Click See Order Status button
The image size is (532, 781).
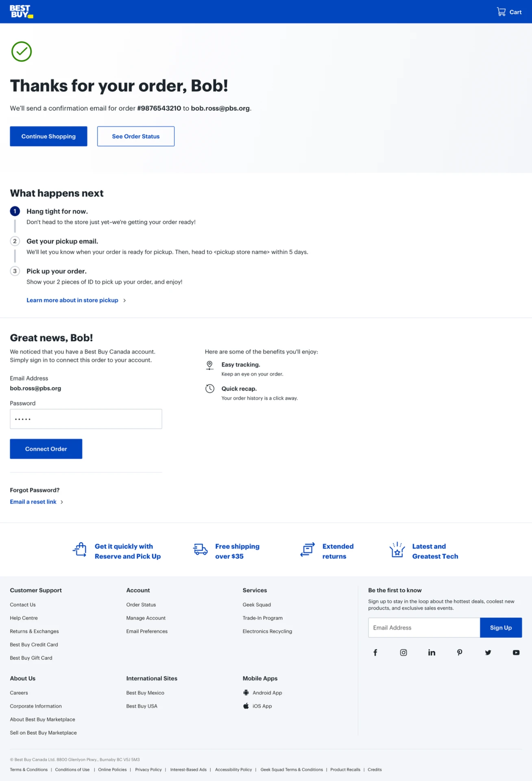136,136
